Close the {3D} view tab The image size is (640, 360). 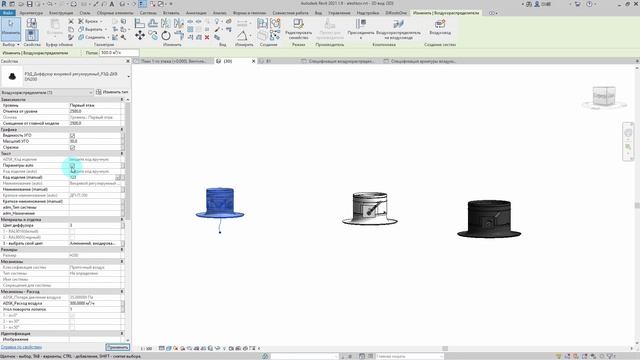tap(253, 61)
